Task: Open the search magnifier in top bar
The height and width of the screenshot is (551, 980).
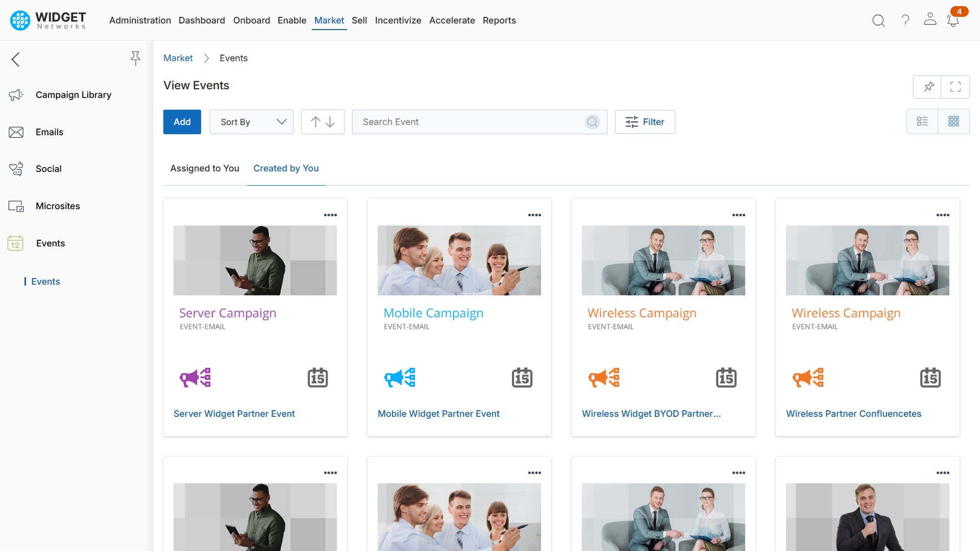Action: coord(878,20)
